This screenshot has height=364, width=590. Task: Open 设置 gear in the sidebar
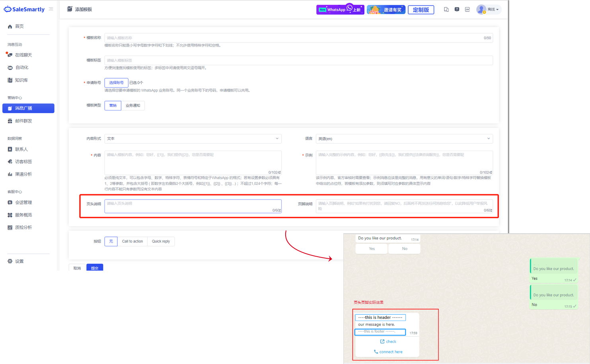click(x=19, y=261)
